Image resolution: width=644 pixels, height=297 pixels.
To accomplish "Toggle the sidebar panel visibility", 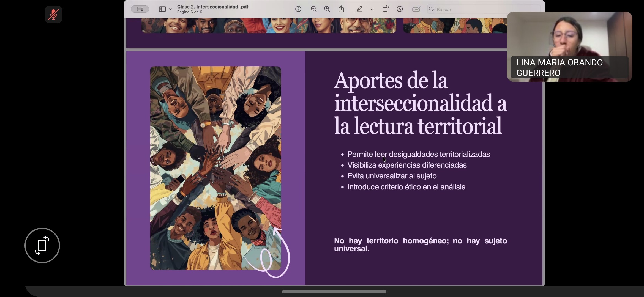I will tap(162, 9).
